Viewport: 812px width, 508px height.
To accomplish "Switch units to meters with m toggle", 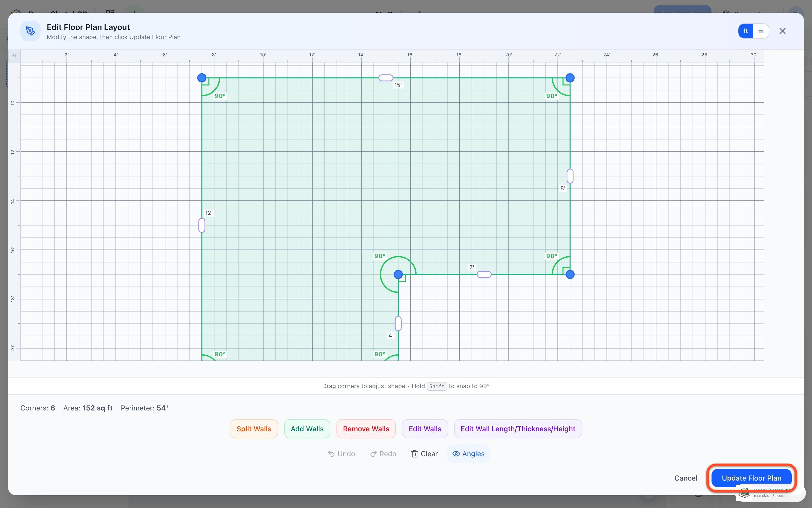I will (761, 31).
